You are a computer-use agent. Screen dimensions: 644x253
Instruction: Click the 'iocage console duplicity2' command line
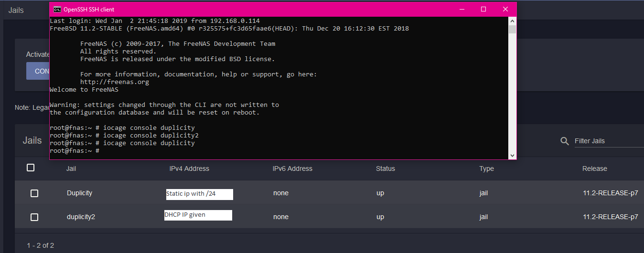click(124, 136)
